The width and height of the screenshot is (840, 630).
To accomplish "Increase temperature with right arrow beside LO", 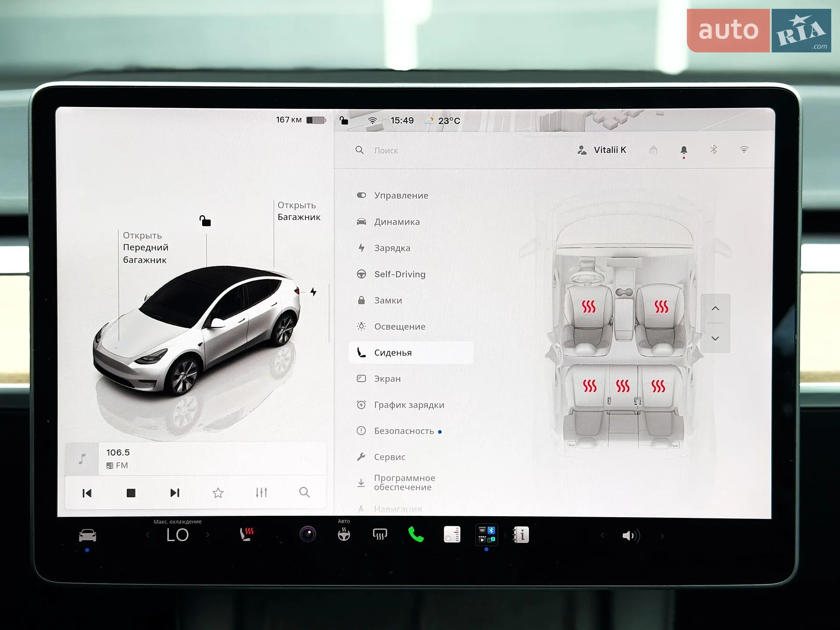I will point(207,535).
